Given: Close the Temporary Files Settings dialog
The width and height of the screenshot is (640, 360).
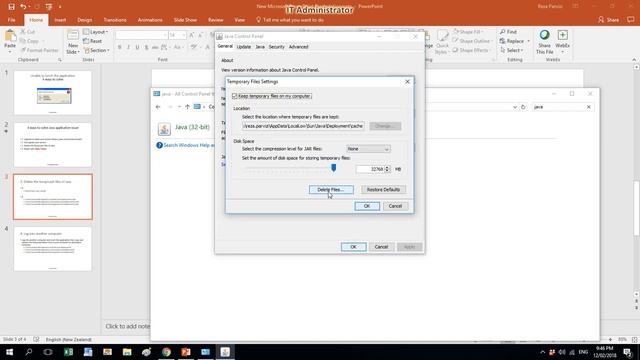Looking at the screenshot, I should [x=407, y=82].
